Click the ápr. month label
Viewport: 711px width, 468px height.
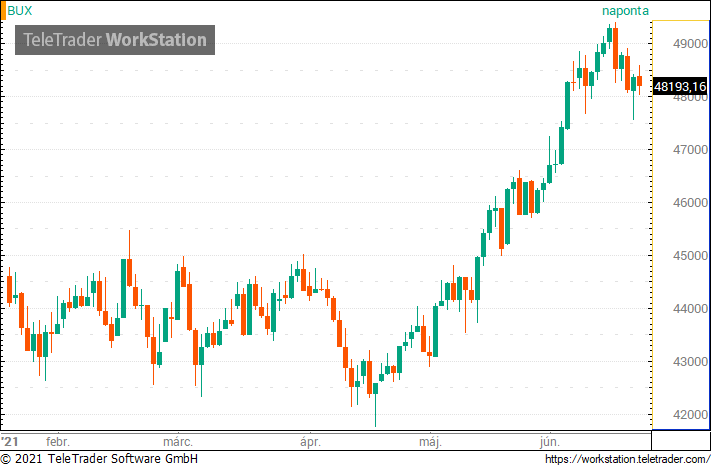coord(311,442)
